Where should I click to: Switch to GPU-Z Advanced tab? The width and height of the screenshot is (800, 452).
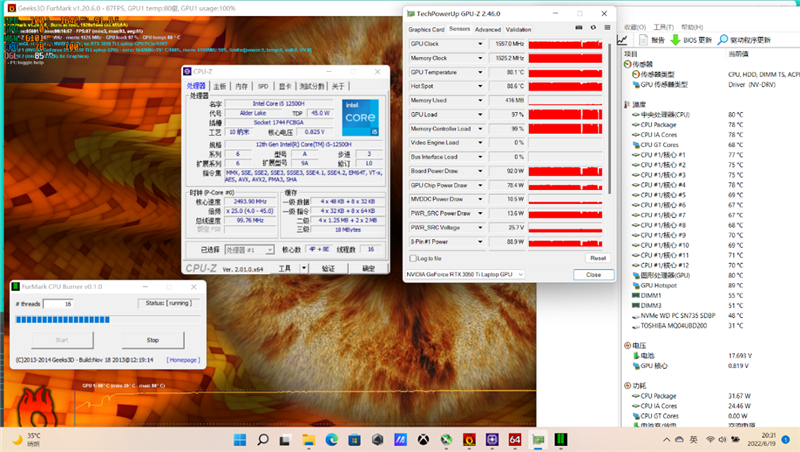[x=488, y=30]
